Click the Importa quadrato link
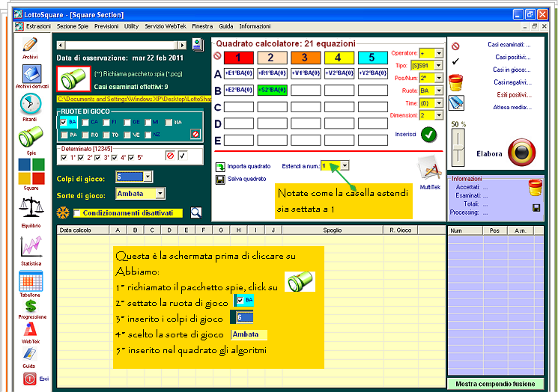 [x=249, y=166]
